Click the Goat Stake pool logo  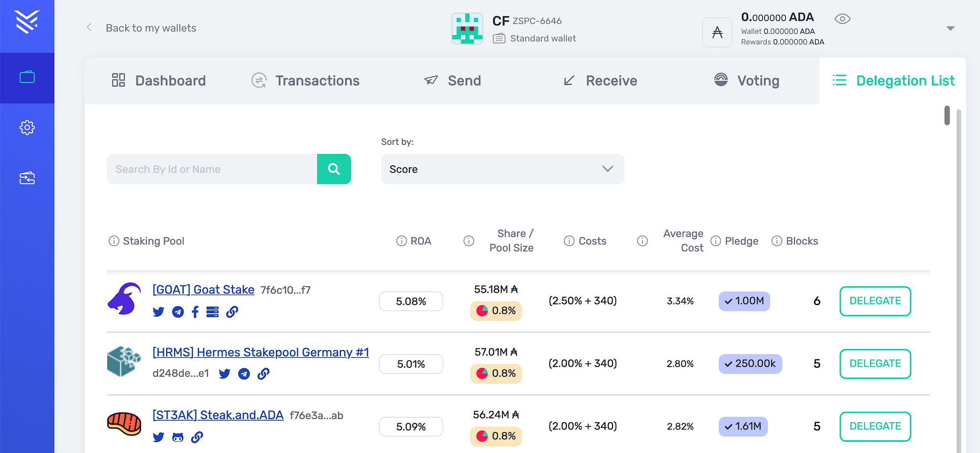click(124, 299)
